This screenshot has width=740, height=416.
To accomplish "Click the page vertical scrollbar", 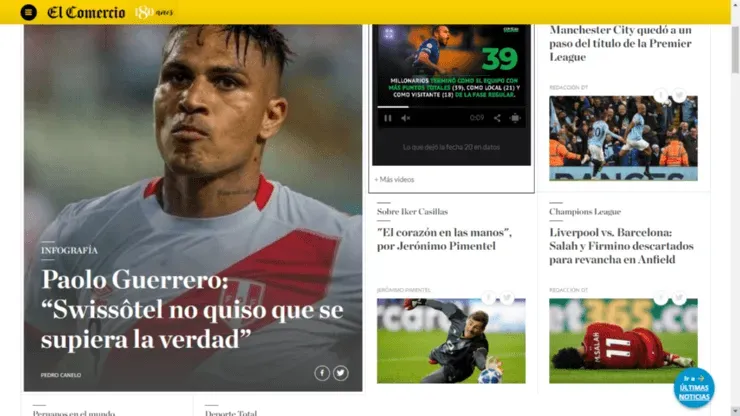I will coord(735,208).
